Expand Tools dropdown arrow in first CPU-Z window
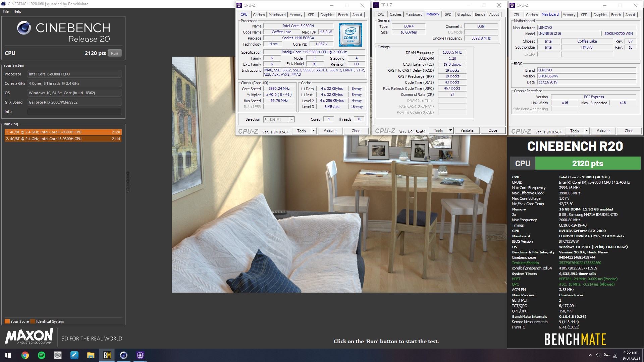Screen dimensions: 644x362 [314, 131]
